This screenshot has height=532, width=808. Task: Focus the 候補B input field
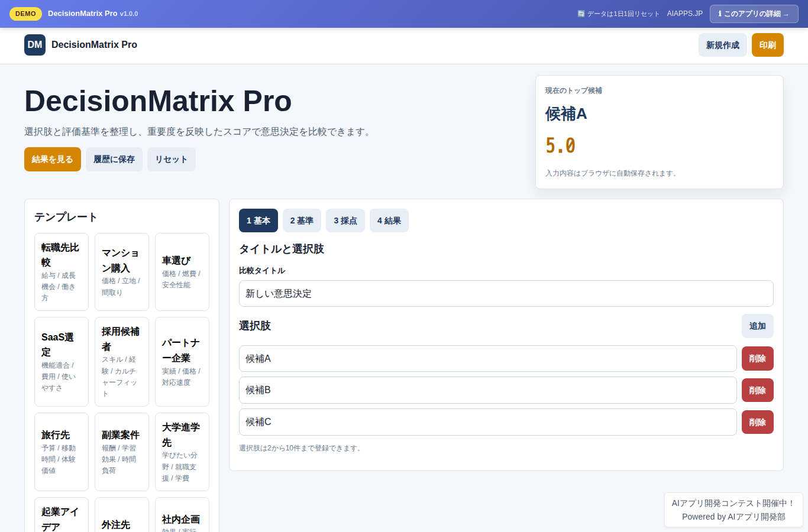point(488,390)
